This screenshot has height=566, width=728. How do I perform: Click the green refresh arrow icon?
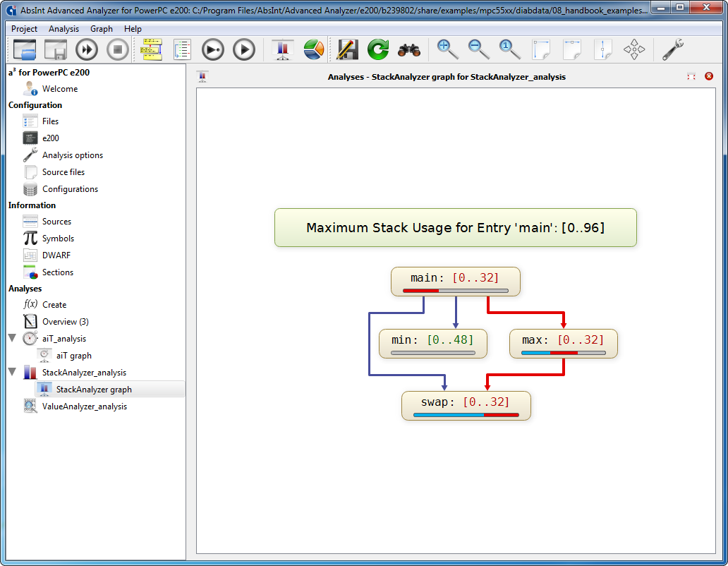coord(378,49)
